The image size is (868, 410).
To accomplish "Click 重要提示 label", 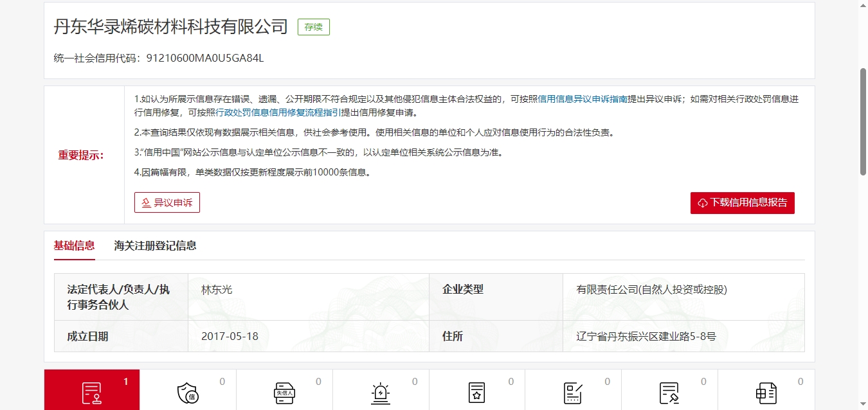I will tap(81, 155).
